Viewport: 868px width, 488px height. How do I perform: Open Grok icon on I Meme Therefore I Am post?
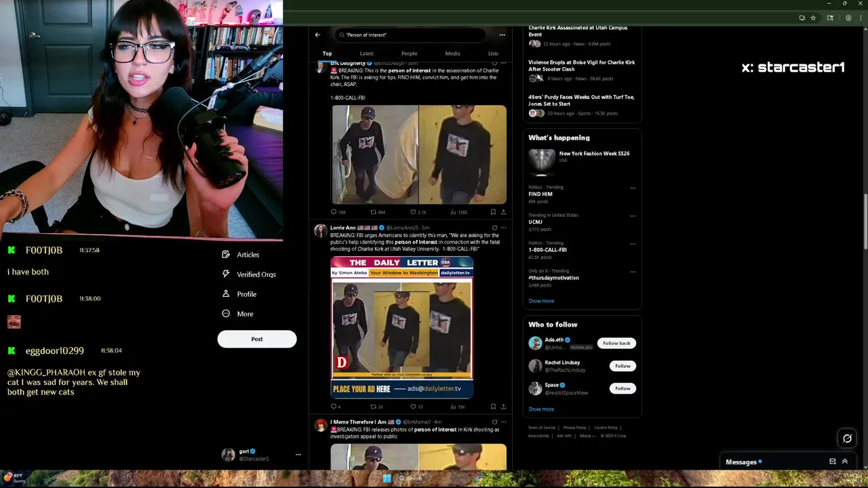pos(494,422)
